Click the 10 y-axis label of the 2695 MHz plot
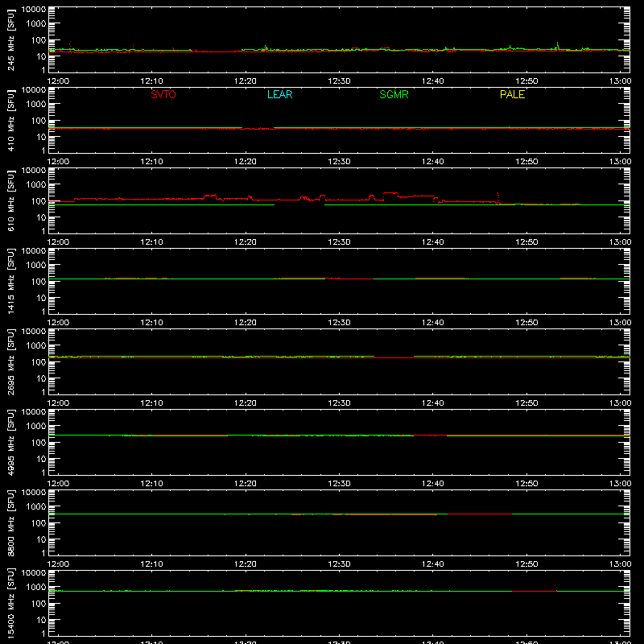644x644 pixels. coord(42,378)
